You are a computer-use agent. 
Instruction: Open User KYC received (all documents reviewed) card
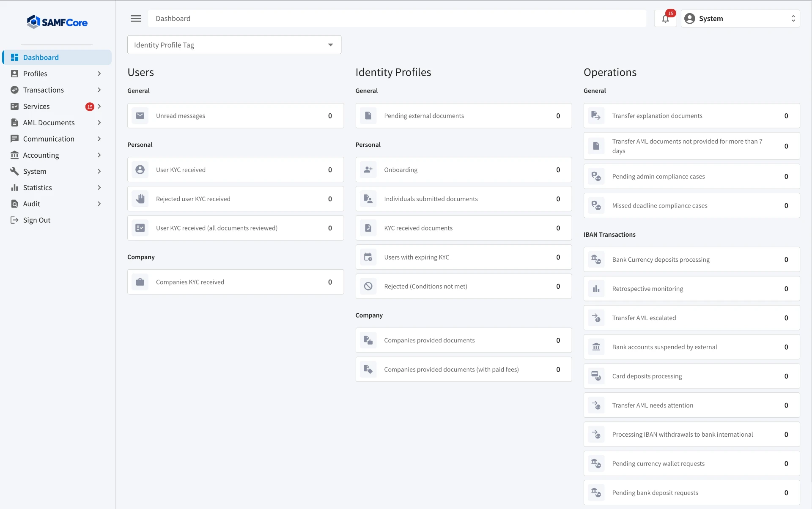[236, 228]
